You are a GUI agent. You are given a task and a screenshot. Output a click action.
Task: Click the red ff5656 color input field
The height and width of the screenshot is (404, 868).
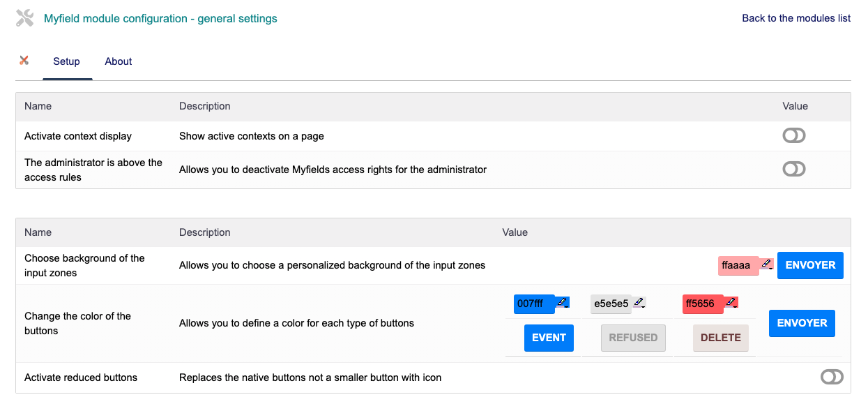pos(701,304)
